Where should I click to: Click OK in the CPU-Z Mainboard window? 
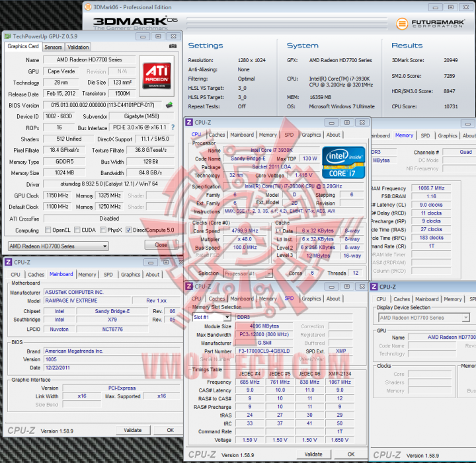tap(170, 430)
